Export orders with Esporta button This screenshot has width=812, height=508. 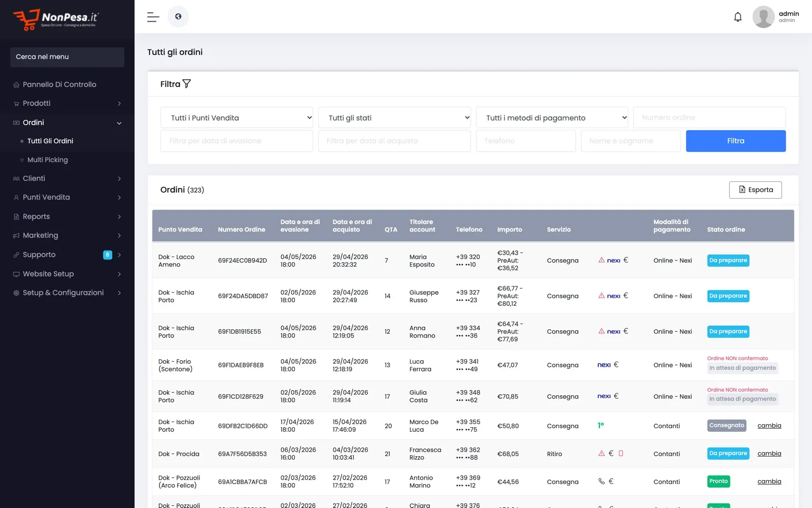point(755,190)
